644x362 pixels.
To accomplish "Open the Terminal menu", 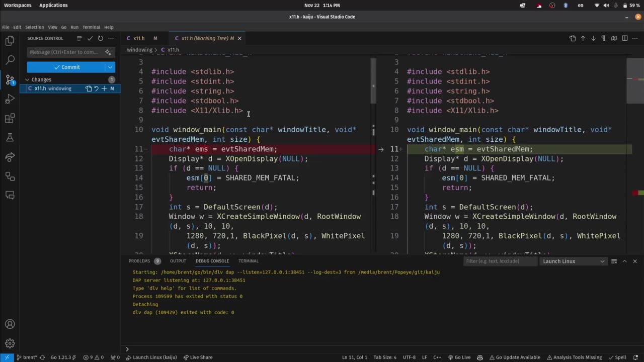I will click(91, 27).
